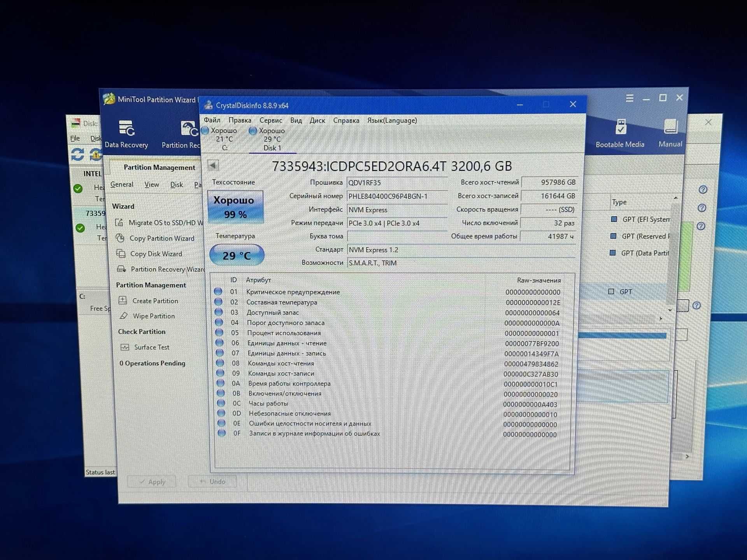This screenshot has height=560, width=747.
Task: Switch to Partition Management tab in MiniTool
Action: coord(160,167)
